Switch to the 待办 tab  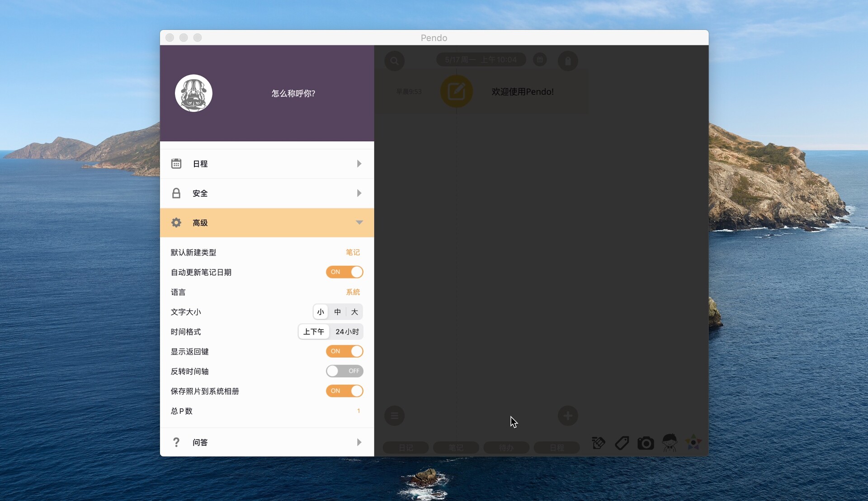506,447
